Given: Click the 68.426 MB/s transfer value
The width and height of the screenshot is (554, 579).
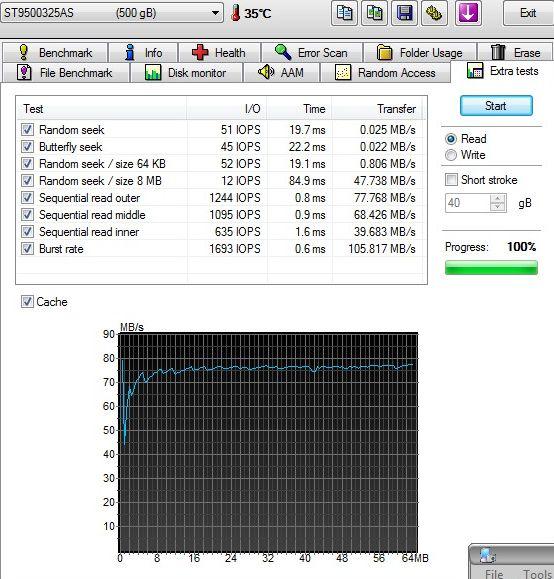Looking at the screenshot, I should click(385, 215).
